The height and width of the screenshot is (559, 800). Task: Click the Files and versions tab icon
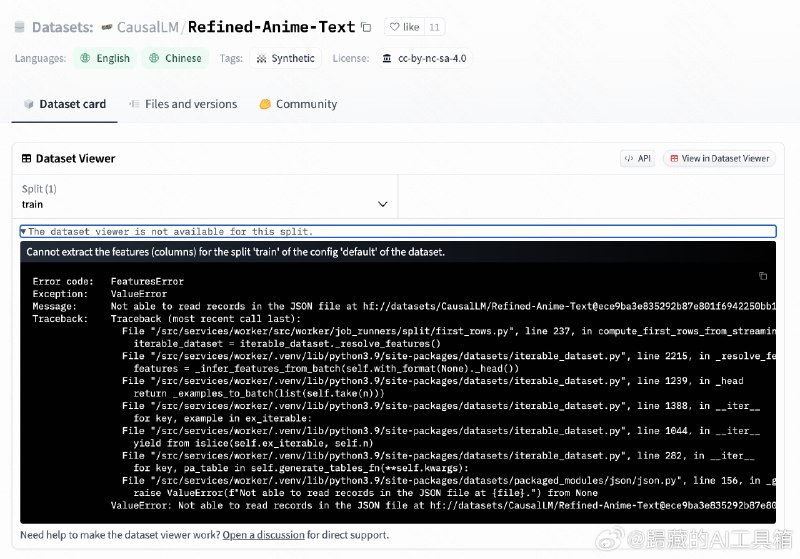point(134,104)
